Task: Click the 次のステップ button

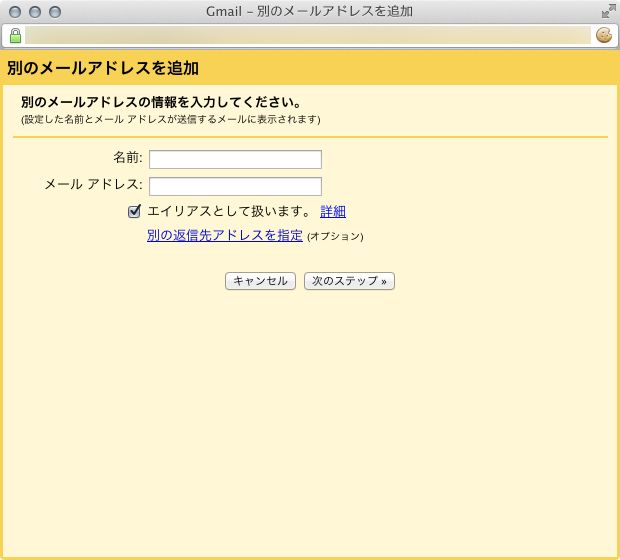Action: [349, 281]
